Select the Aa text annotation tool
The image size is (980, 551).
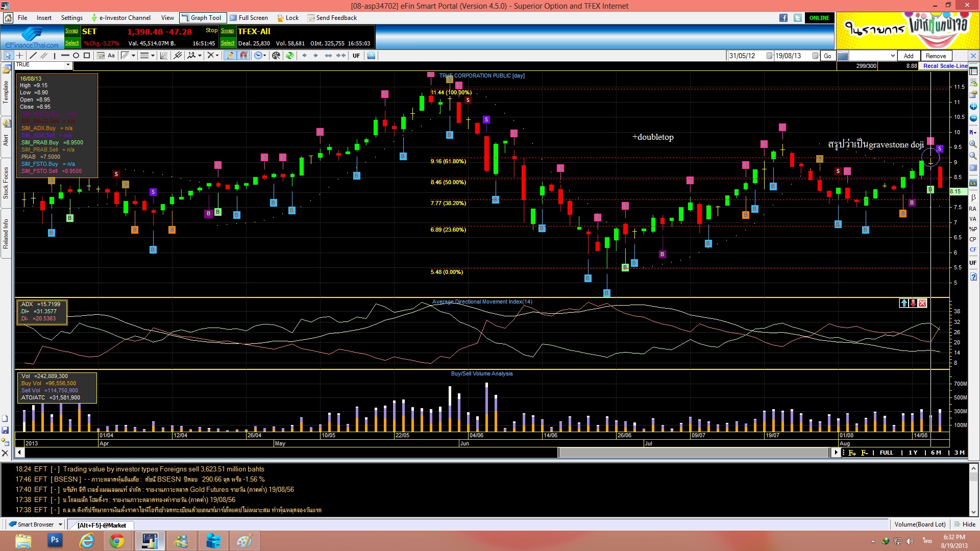click(111, 56)
